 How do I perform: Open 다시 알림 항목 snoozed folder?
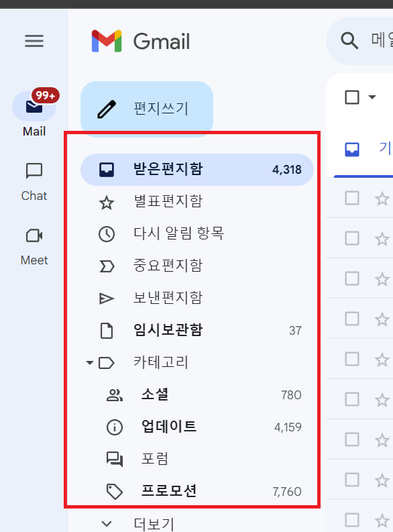pos(197,233)
